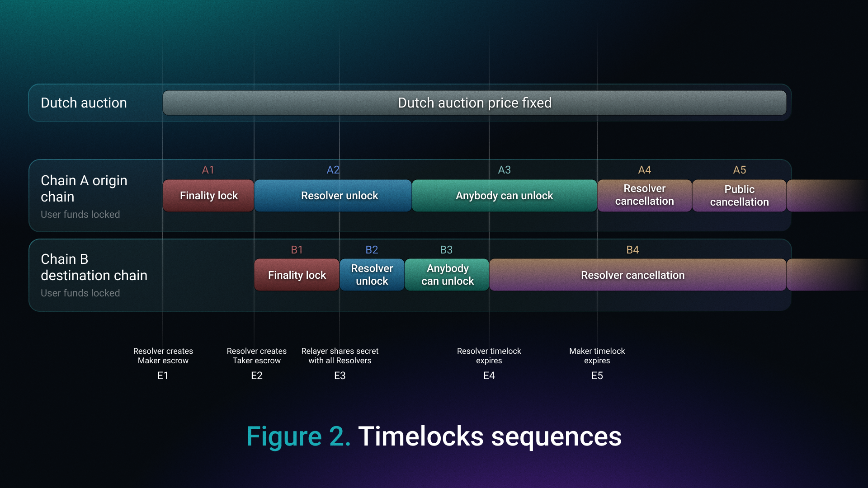Click the A5 phase label
Image resolution: width=868 pixels, height=488 pixels.
[740, 170]
